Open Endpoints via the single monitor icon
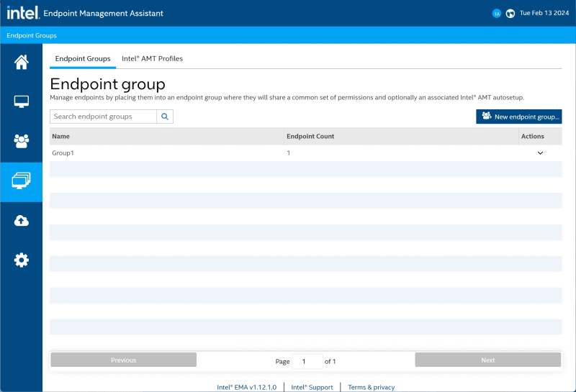 click(x=22, y=101)
